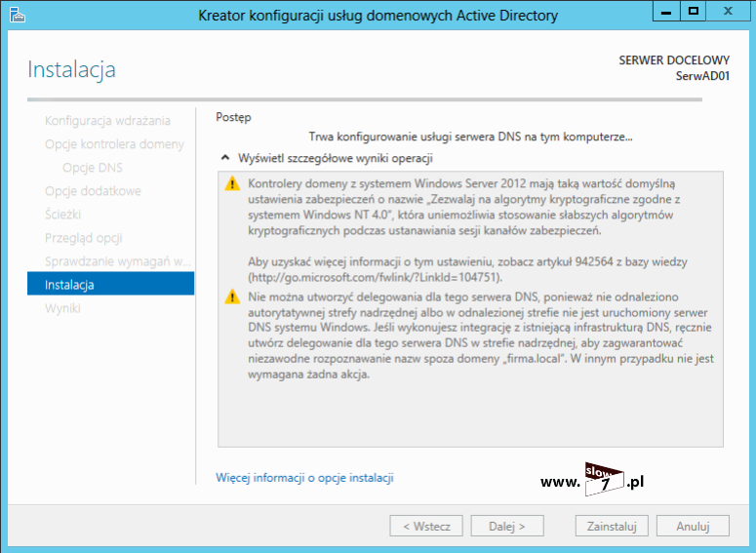Go to Wyniki step in sidebar
Viewport: 756px width, 553px height.
click(x=62, y=308)
